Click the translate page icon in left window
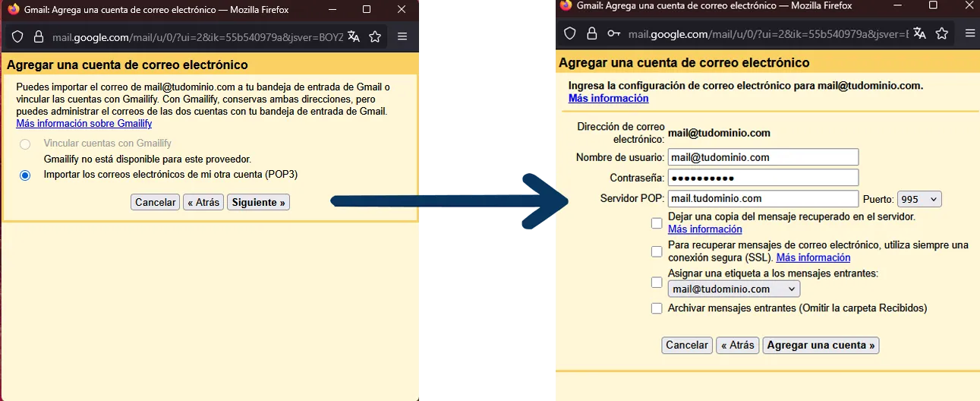 click(x=354, y=36)
